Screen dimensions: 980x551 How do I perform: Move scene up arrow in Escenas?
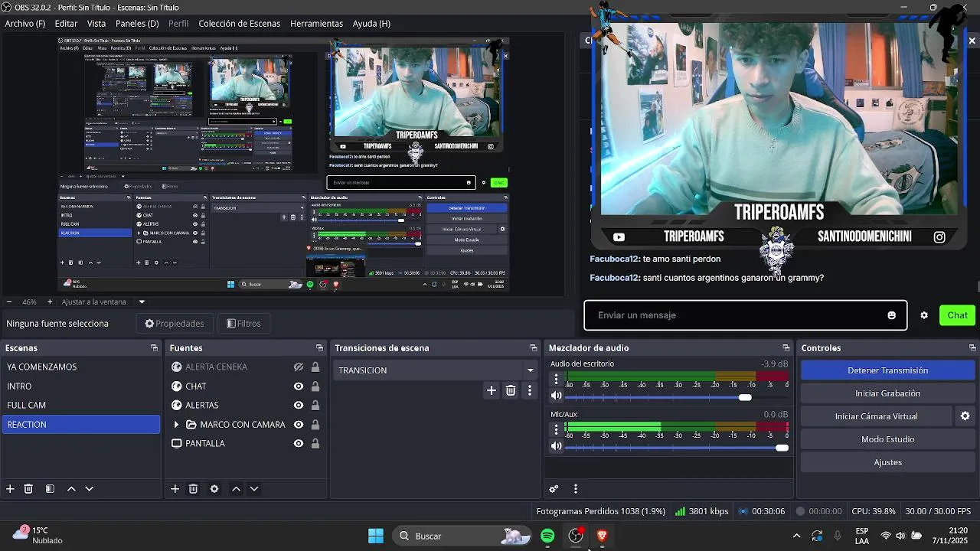pos(71,489)
